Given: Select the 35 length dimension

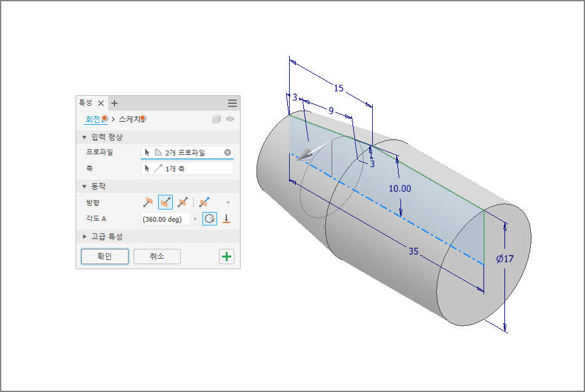Looking at the screenshot, I should (413, 251).
